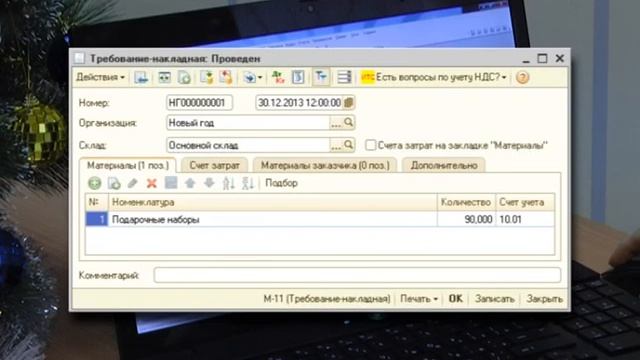Click the Склад field 'Основной склад'

[x=248, y=145]
